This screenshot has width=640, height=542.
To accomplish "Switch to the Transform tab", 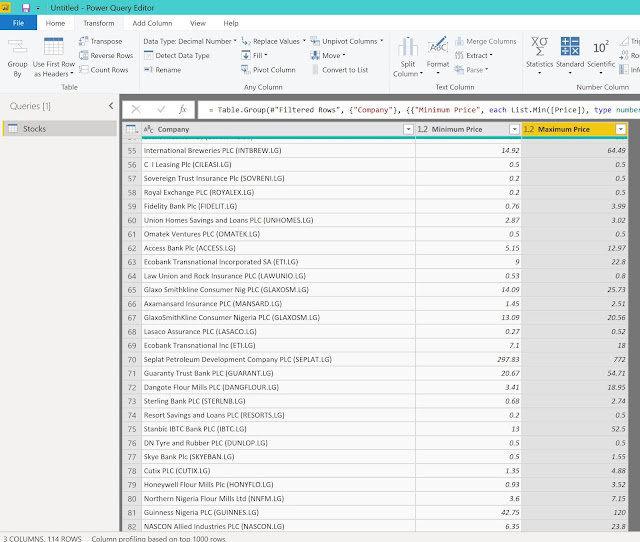I will tap(99, 23).
